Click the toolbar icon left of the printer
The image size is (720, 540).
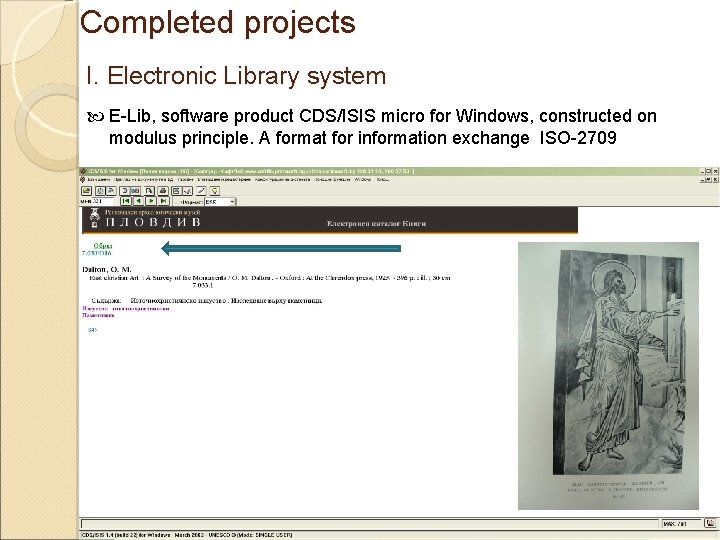click(149, 191)
